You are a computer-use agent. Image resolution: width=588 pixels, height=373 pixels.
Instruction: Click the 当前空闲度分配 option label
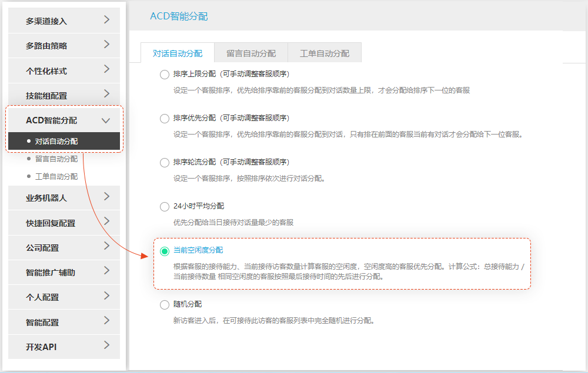point(198,250)
